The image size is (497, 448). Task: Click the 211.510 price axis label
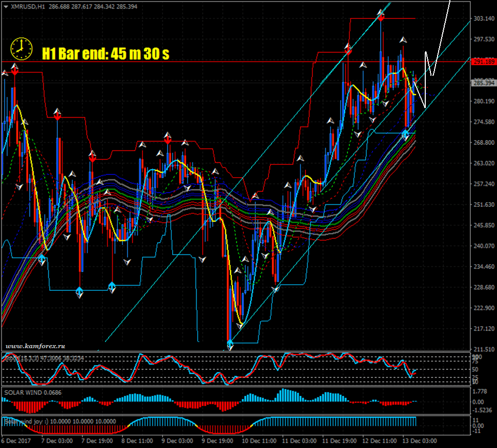pyautogui.click(x=484, y=349)
